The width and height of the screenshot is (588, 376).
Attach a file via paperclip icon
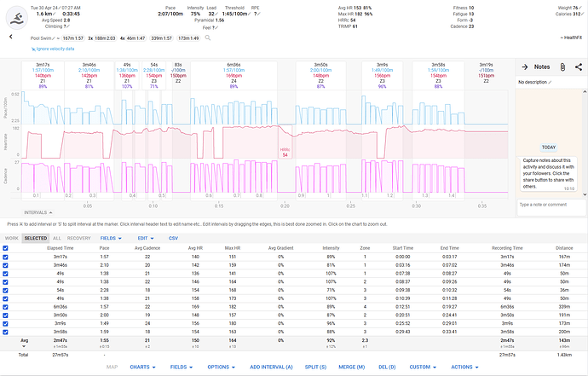tap(562, 67)
